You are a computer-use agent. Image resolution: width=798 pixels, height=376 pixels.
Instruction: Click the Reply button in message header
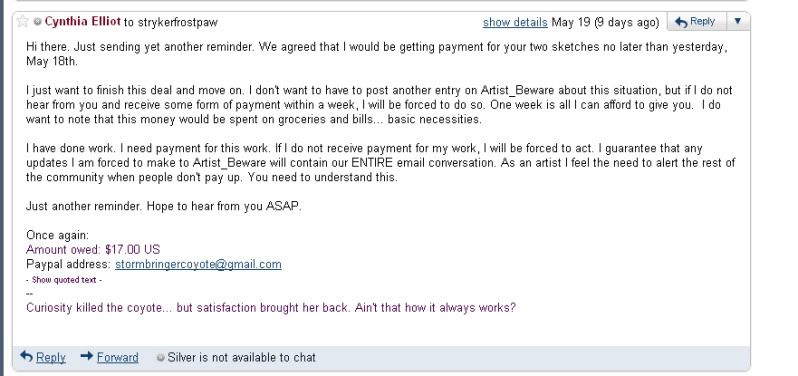(695, 21)
